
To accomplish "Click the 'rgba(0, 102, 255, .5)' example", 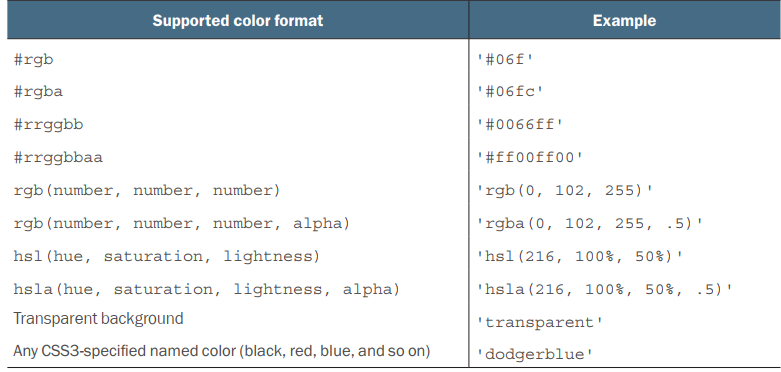I will pyautogui.click(x=590, y=223).
